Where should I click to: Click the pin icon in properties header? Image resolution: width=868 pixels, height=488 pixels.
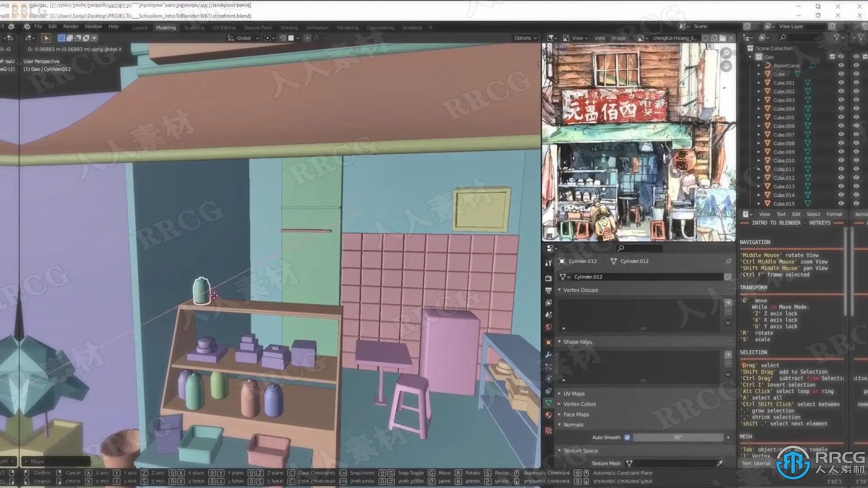pyautogui.click(x=728, y=261)
